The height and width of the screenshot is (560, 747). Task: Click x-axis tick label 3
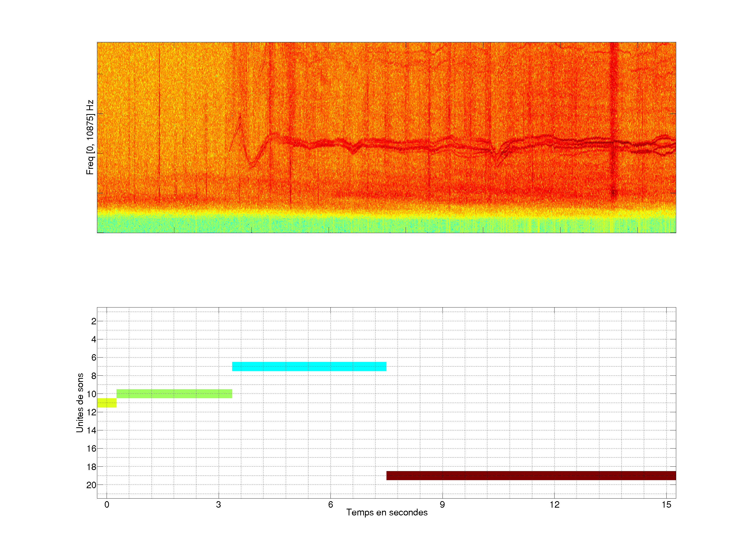point(218,505)
